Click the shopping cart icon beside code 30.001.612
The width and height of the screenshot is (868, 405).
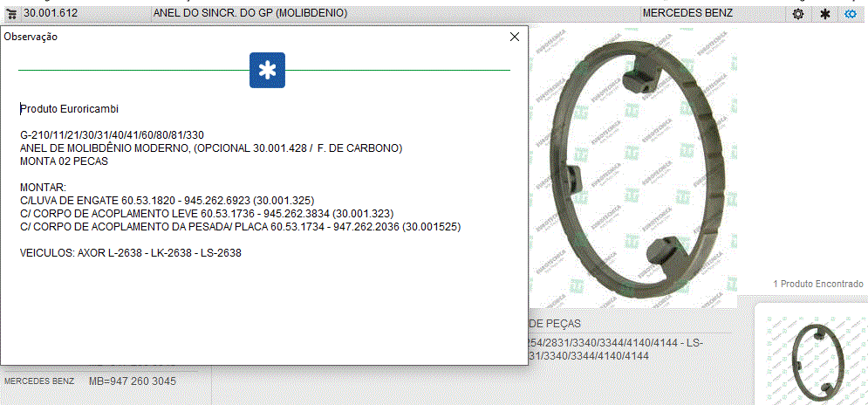click(11, 13)
